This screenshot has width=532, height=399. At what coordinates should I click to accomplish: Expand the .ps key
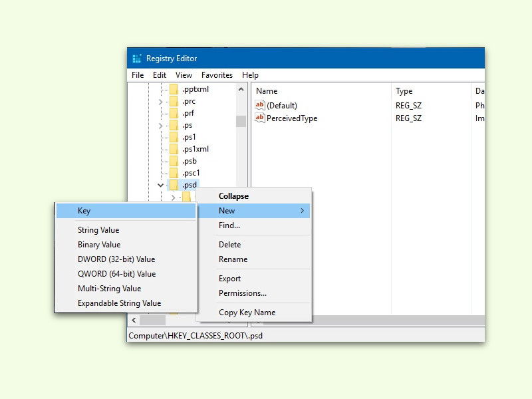coord(160,126)
